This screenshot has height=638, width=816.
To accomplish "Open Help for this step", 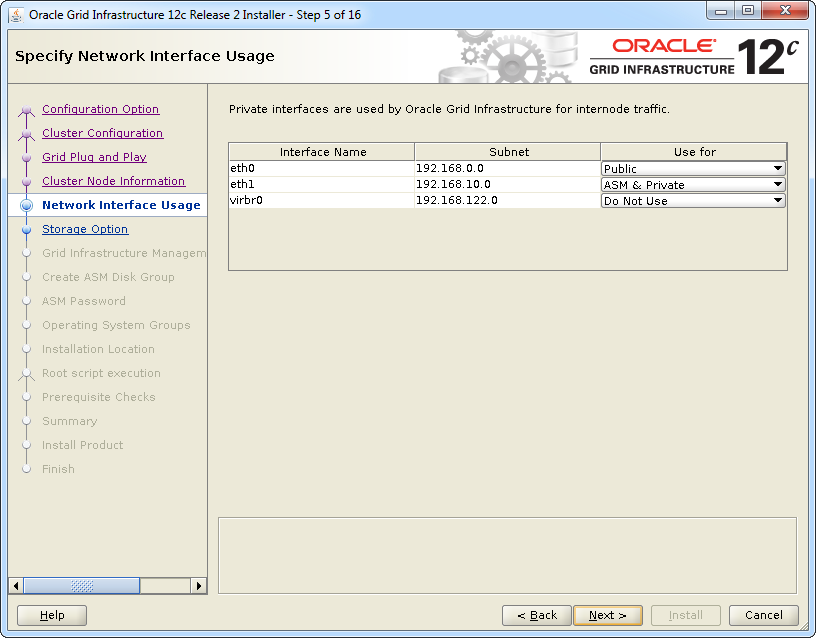I will click(52, 615).
